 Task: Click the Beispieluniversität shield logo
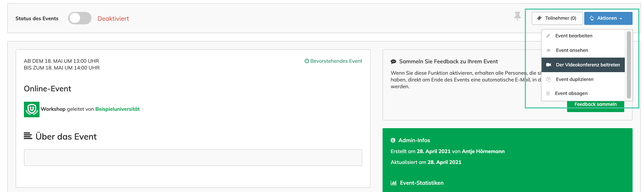pos(32,109)
